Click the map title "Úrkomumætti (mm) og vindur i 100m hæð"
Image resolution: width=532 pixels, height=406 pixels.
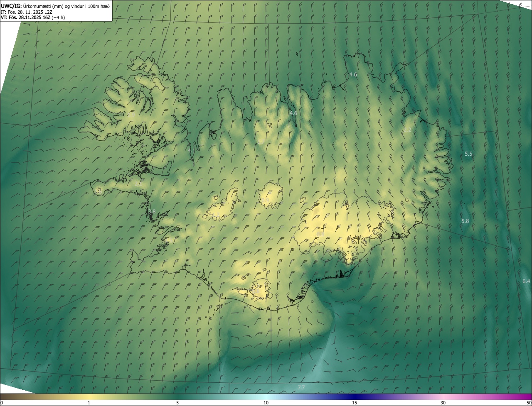pyautogui.click(x=66, y=5)
